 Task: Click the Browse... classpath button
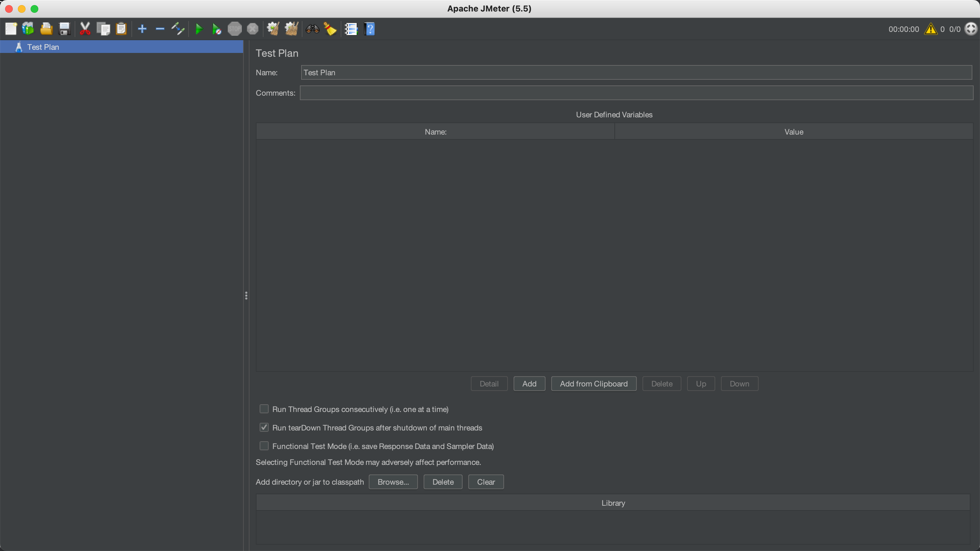(393, 482)
